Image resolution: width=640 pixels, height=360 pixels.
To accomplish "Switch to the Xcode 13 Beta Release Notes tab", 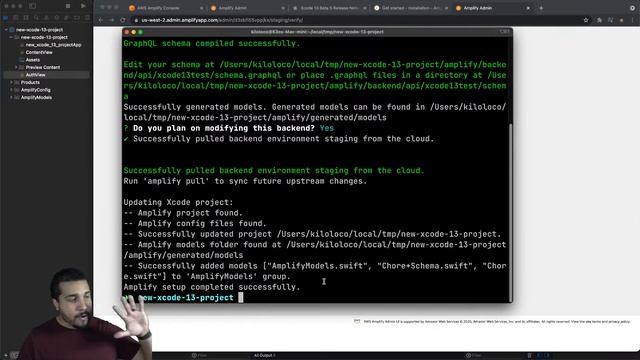I will coord(330,8).
